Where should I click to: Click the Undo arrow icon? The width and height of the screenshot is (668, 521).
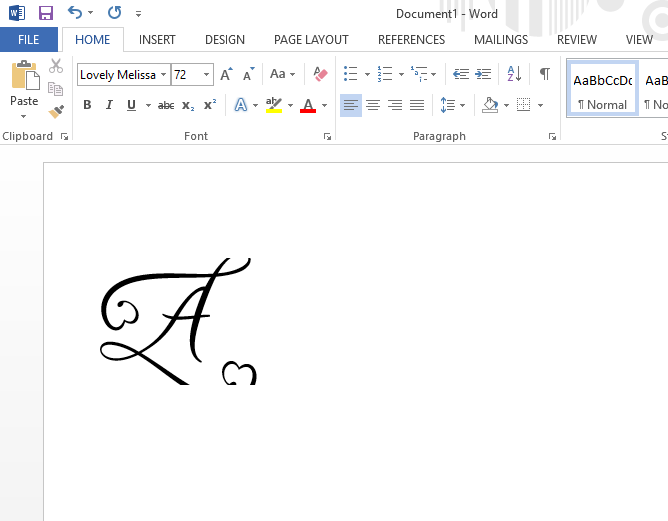click(x=75, y=12)
